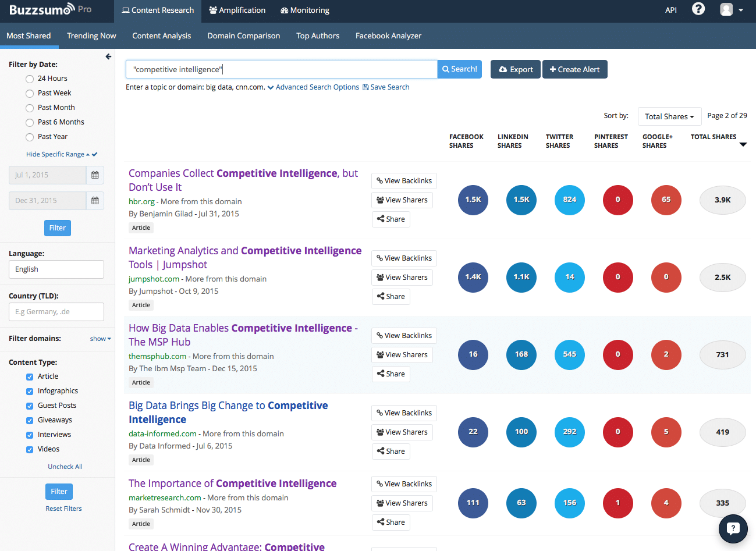
Task: Collapse Hide Specific Range section
Action: coord(62,154)
